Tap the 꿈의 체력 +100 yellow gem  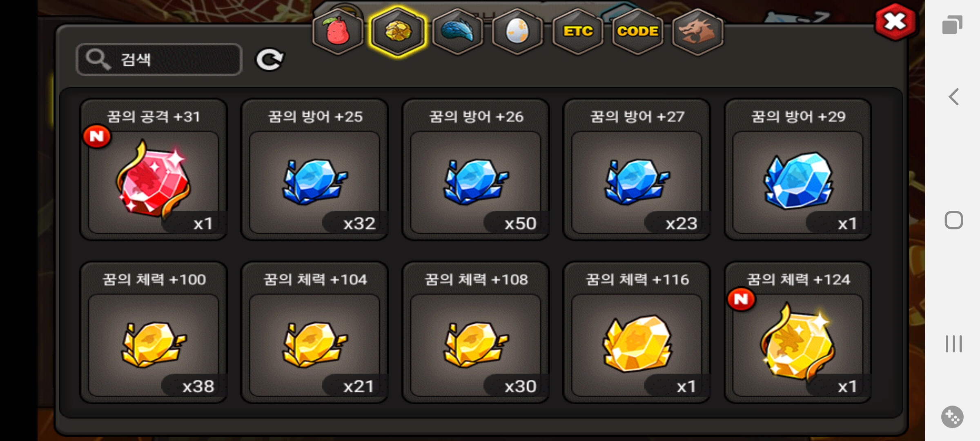(154, 332)
